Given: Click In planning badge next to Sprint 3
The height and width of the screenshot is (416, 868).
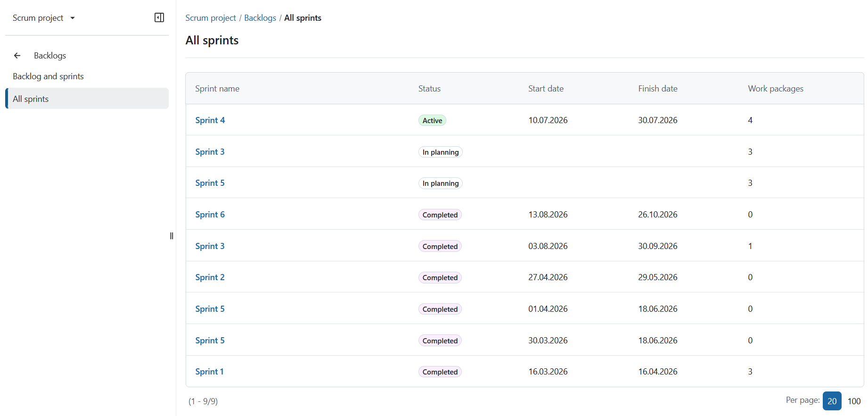Looking at the screenshot, I should coord(441,152).
